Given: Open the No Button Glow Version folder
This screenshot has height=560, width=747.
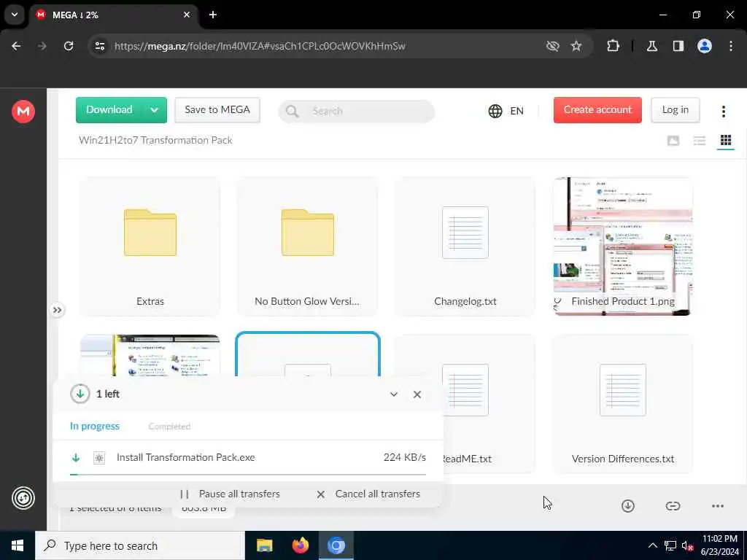Looking at the screenshot, I should click(308, 246).
